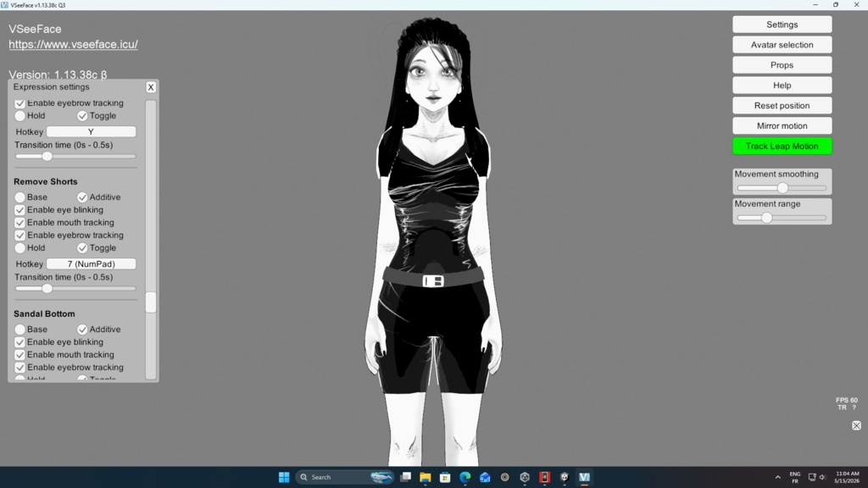Toggle mouth tracking for Sandal Bottom
The image size is (868, 488).
pyautogui.click(x=20, y=355)
